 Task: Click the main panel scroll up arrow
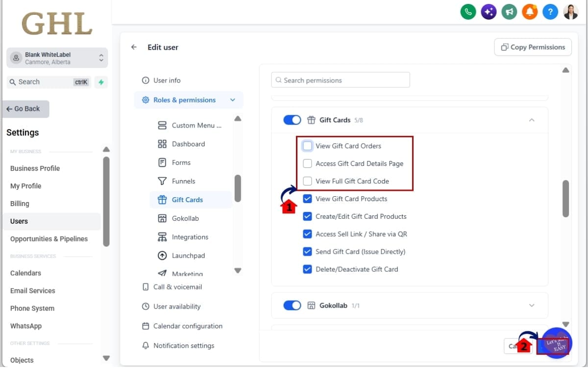(565, 70)
